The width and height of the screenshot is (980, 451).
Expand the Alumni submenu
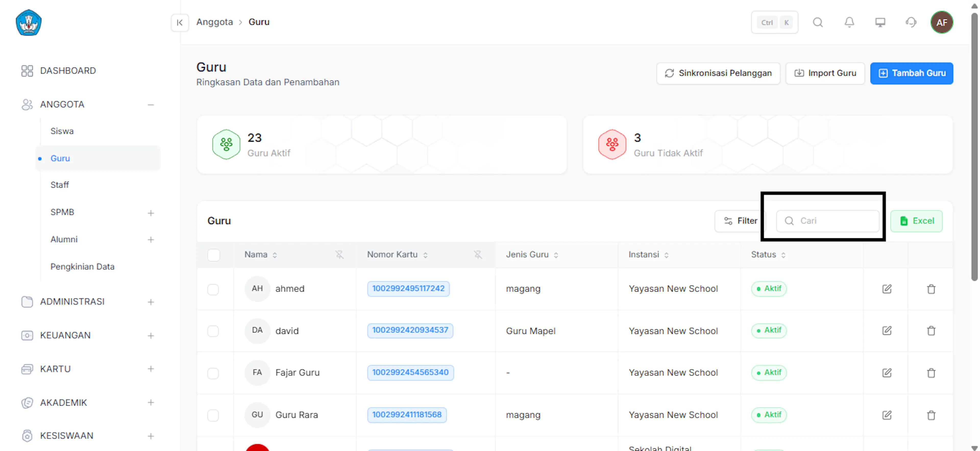click(x=151, y=240)
